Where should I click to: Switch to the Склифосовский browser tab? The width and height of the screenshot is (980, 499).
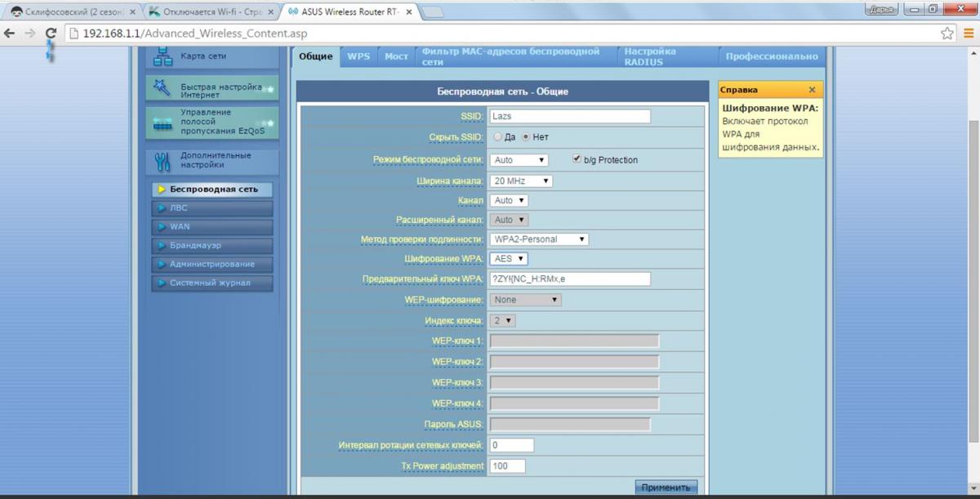[72, 12]
